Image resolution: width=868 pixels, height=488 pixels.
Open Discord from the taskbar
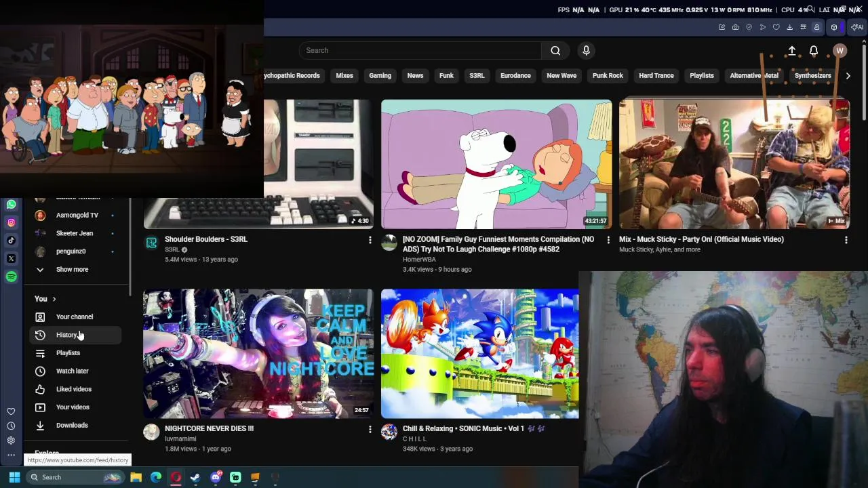click(x=216, y=477)
